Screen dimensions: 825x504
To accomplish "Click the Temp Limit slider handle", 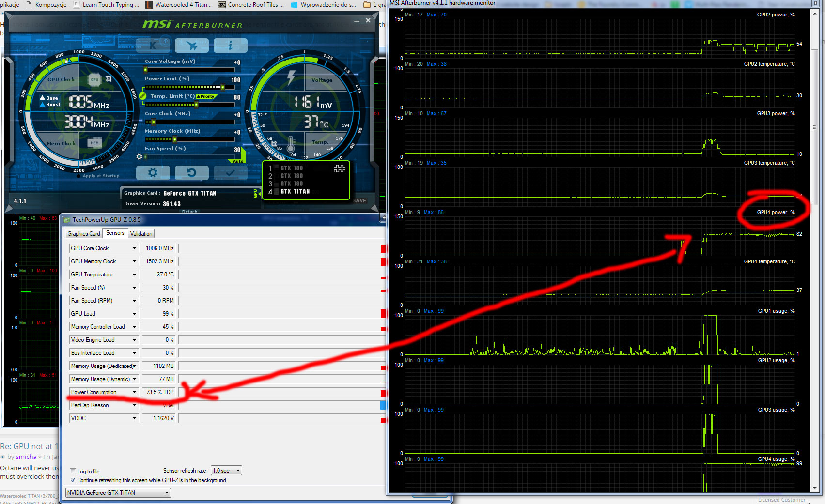I will pyautogui.click(x=196, y=105).
